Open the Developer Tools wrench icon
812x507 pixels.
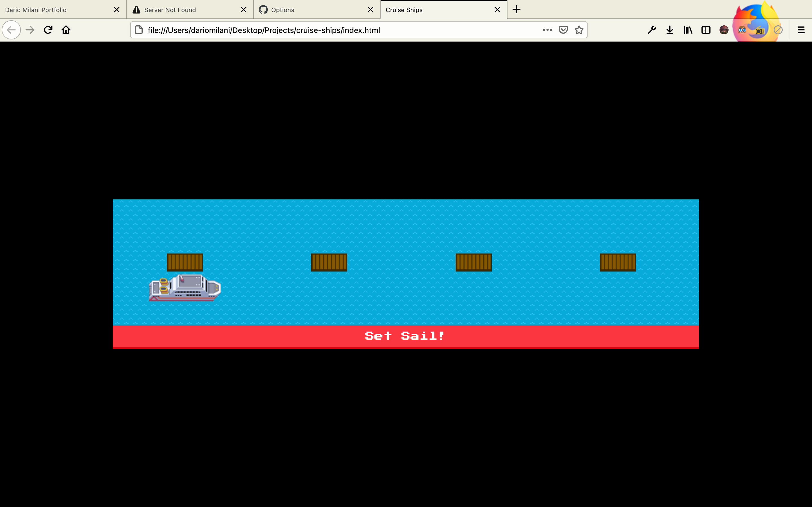click(652, 30)
